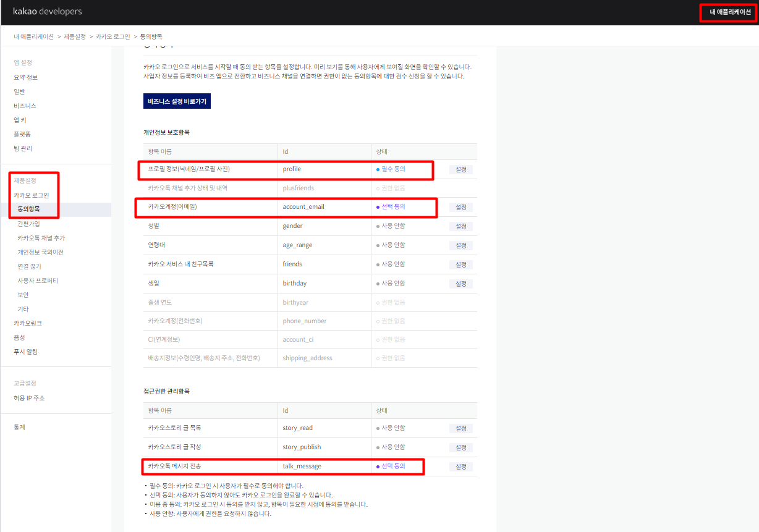Click 설정 for the gender row
Image resolution: width=759 pixels, height=532 pixels.
click(x=461, y=226)
